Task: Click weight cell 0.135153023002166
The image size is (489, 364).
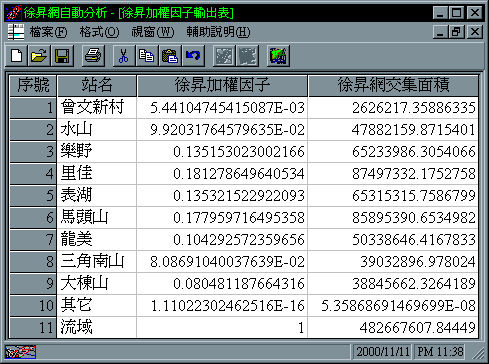Action: (x=222, y=152)
